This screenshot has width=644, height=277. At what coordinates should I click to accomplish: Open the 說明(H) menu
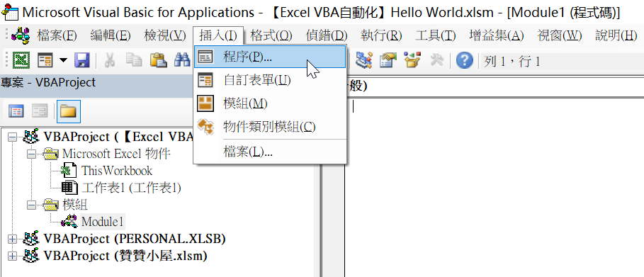pyautogui.click(x=616, y=35)
